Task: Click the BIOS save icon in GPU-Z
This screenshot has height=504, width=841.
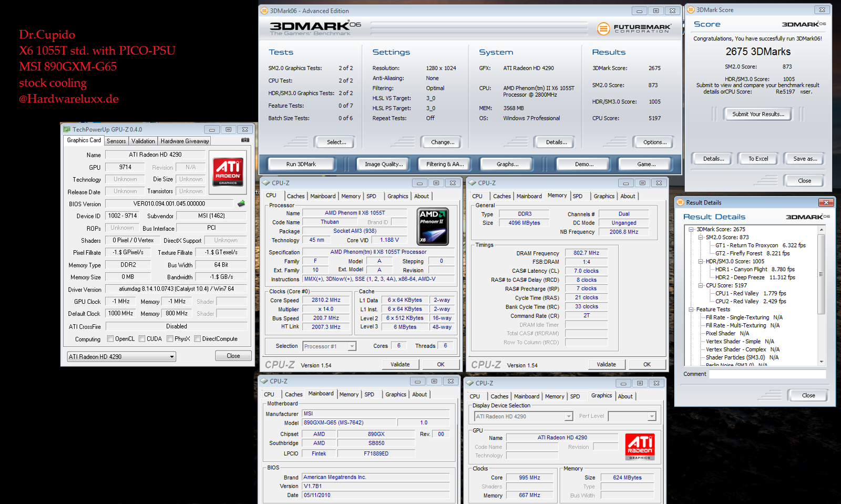Action: point(241,203)
